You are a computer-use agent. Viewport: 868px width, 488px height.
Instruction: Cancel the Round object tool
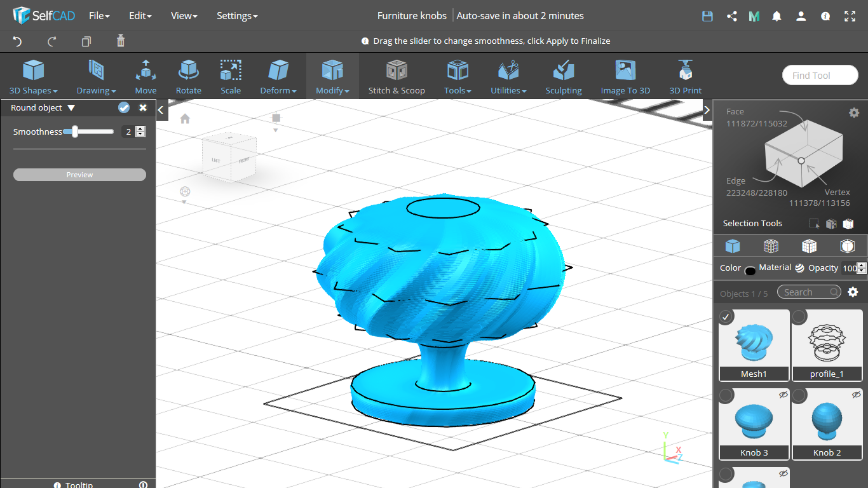(143, 108)
